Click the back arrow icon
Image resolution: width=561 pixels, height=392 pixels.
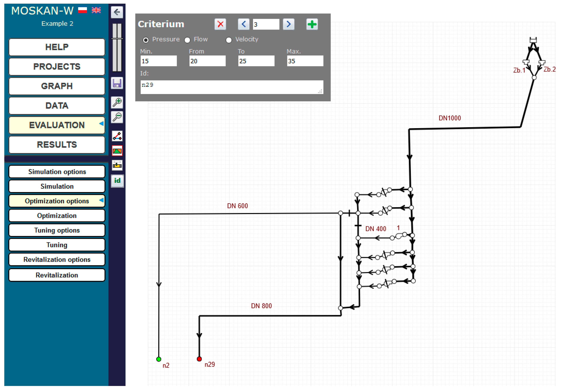117,12
